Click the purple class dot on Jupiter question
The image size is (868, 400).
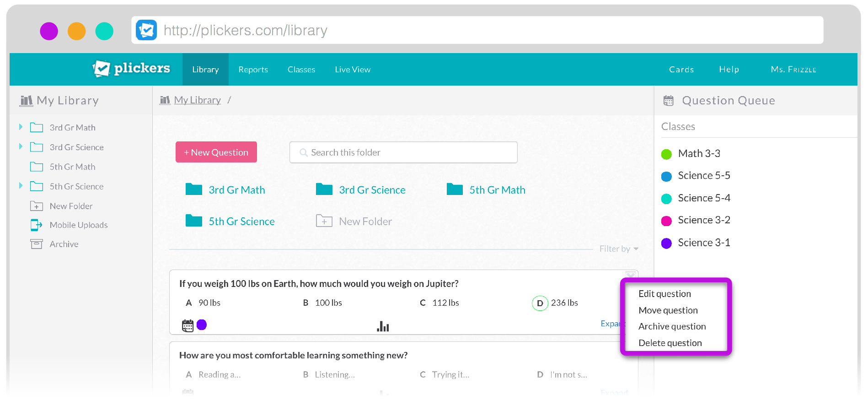coord(202,325)
